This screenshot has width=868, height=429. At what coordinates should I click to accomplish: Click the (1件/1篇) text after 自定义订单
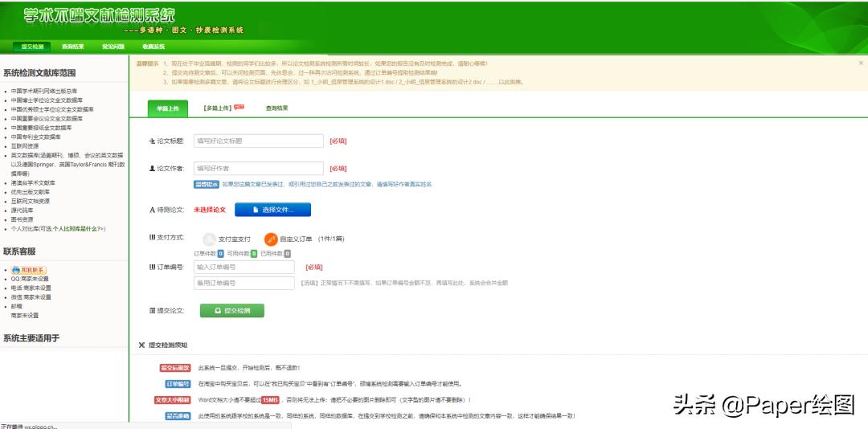pyautogui.click(x=331, y=239)
